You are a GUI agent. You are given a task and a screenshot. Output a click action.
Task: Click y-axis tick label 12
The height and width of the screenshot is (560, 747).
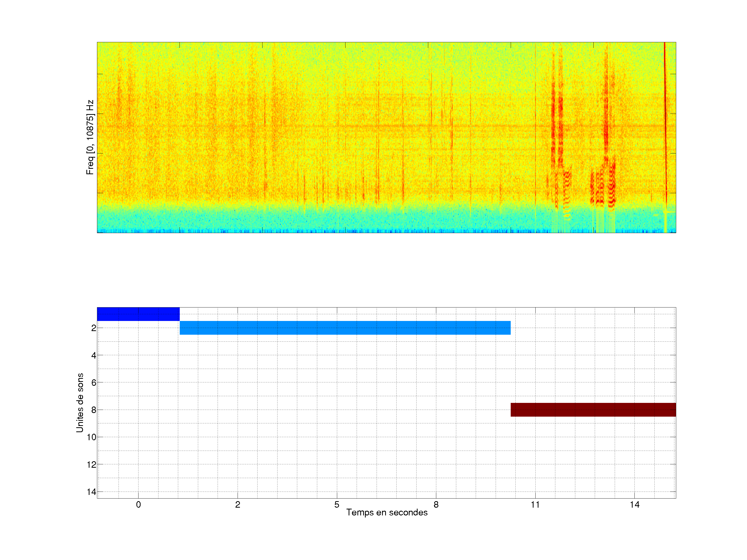coord(92,465)
